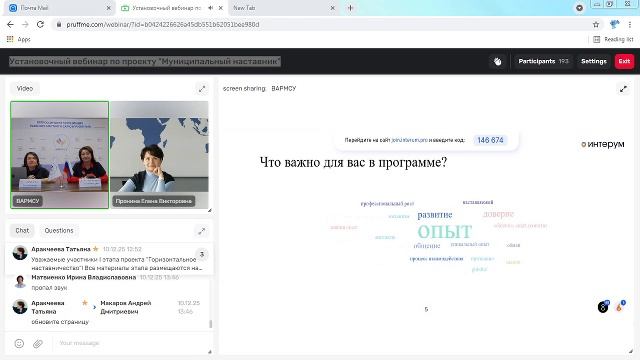This screenshot has width=640, height=360.
Task: Click the Макаров Андрей Дмитриевич reply name
Action: (x=126, y=307)
